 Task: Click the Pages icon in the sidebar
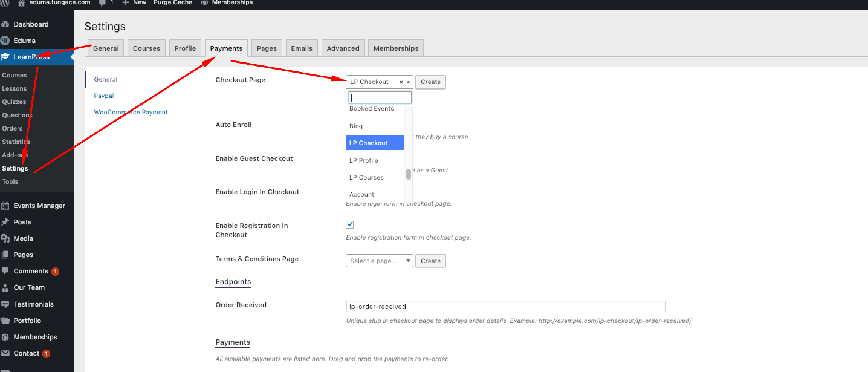5,255
